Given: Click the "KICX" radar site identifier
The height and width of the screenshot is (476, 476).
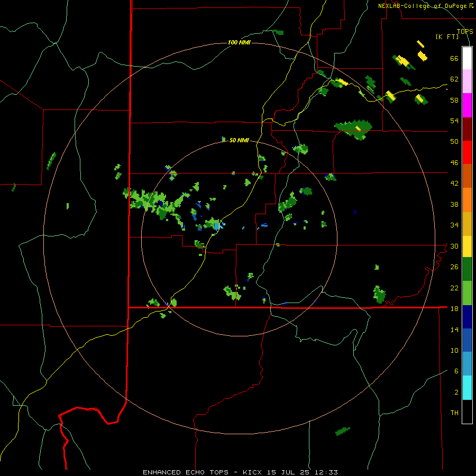Looking at the screenshot, I should 253,472.
